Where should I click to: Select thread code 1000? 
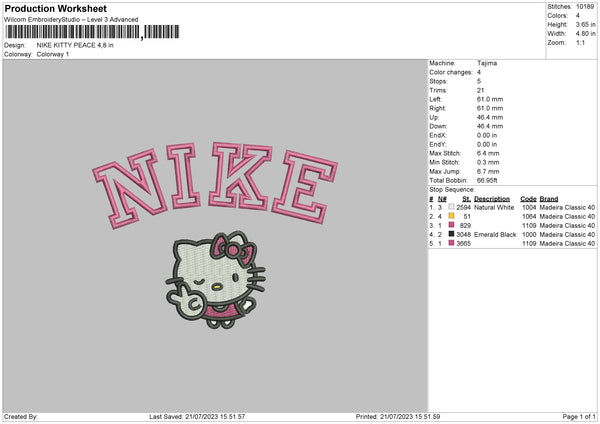point(529,235)
